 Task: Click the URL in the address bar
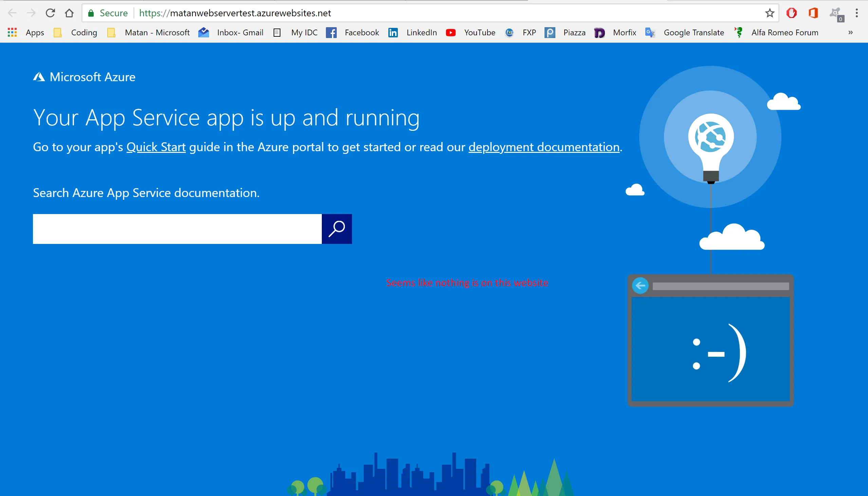point(235,13)
